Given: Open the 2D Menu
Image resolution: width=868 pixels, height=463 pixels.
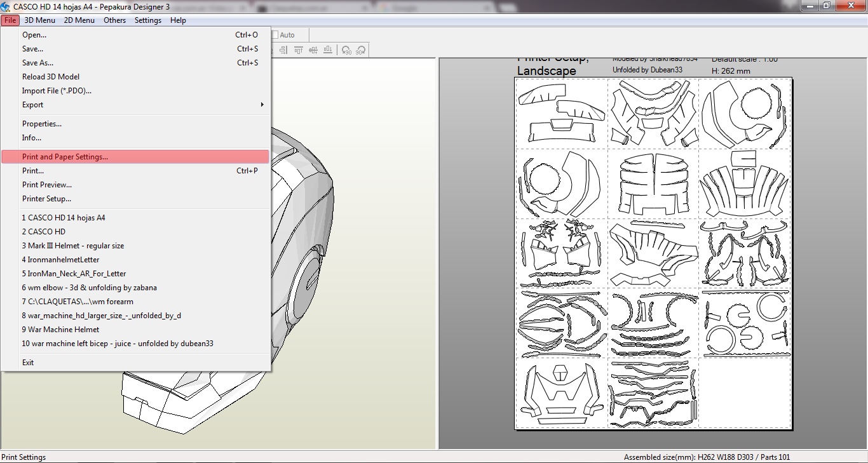Looking at the screenshot, I should pos(79,20).
